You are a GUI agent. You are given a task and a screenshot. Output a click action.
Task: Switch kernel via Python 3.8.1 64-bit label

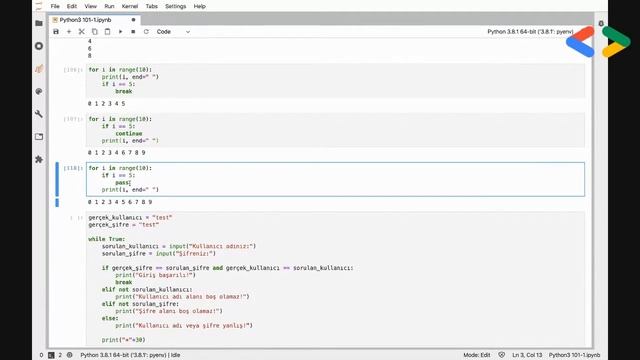[x=530, y=31]
